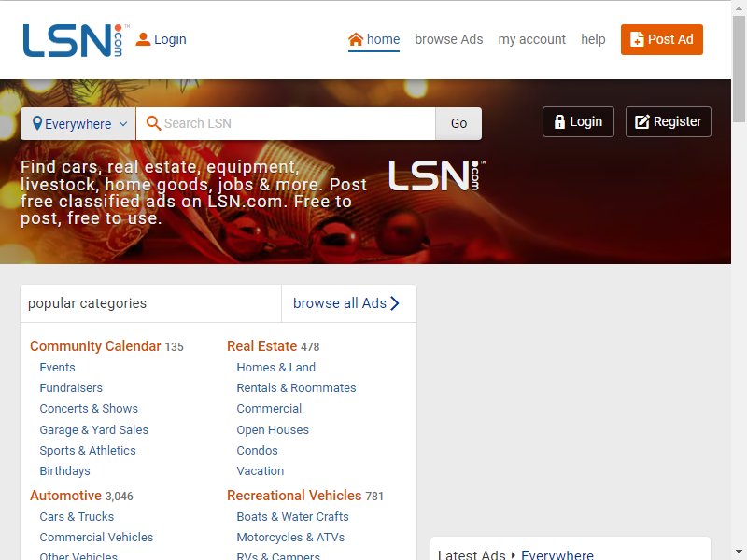Open the help navigation link
Viewport: 747px width, 560px height.
[x=593, y=39]
